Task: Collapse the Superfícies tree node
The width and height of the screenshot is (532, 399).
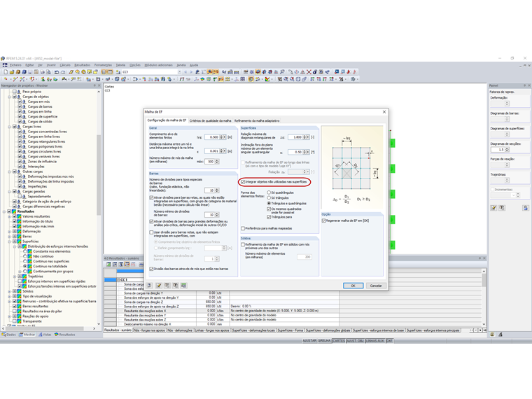Action: click(9, 241)
